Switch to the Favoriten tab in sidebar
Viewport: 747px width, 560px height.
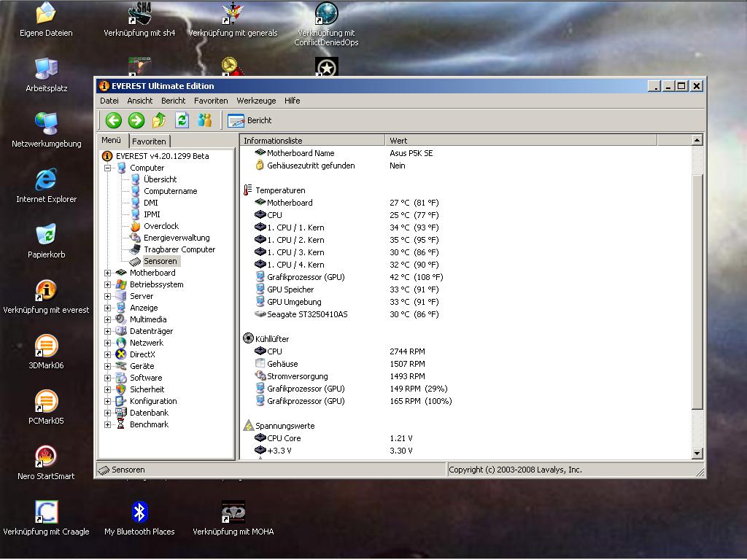[x=149, y=141]
